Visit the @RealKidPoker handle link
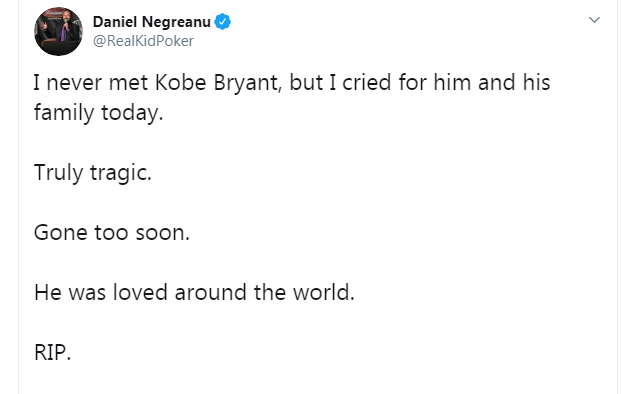The height and width of the screenshot is (394, 621). coord(143,41)
